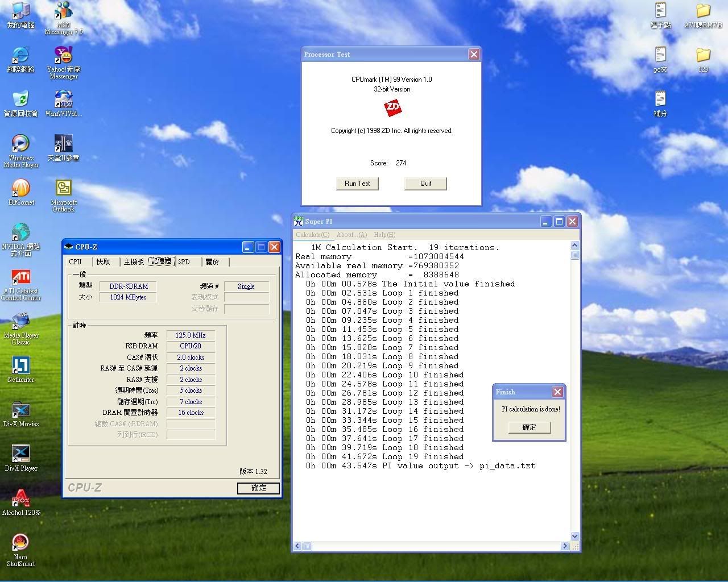The image size is (728, 582).
Task: Click the 'PI calculation is done!' message
Action: [531, 409]
